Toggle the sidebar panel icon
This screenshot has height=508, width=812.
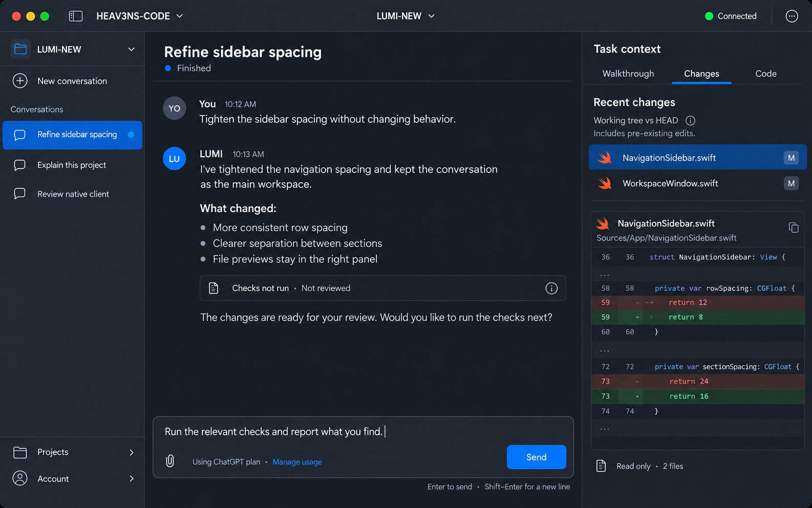(x=75, y=16)
